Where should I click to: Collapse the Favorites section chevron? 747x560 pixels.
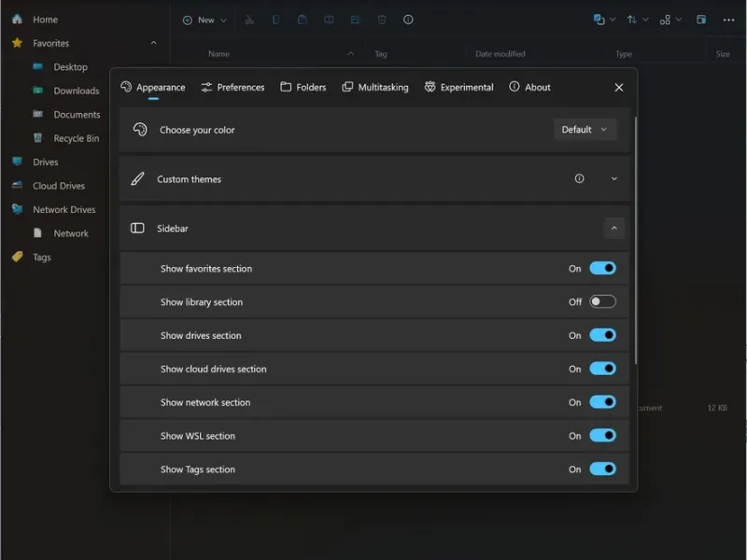pos(153,43)
